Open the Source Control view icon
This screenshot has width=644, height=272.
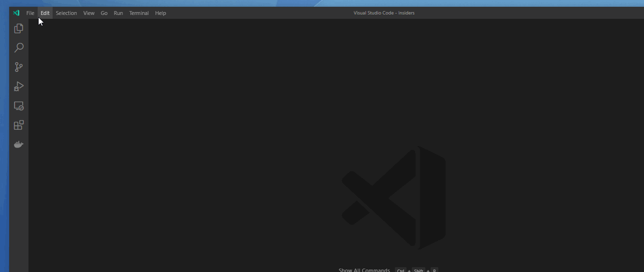pos(19,67)
